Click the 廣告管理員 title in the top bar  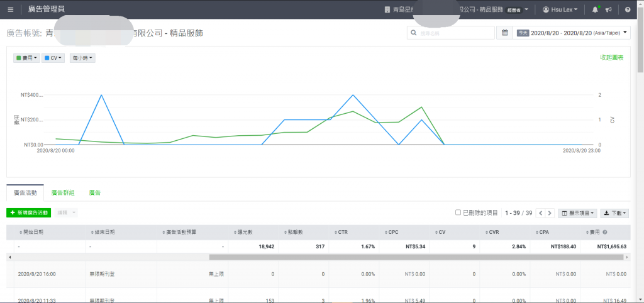click(46, 9)
